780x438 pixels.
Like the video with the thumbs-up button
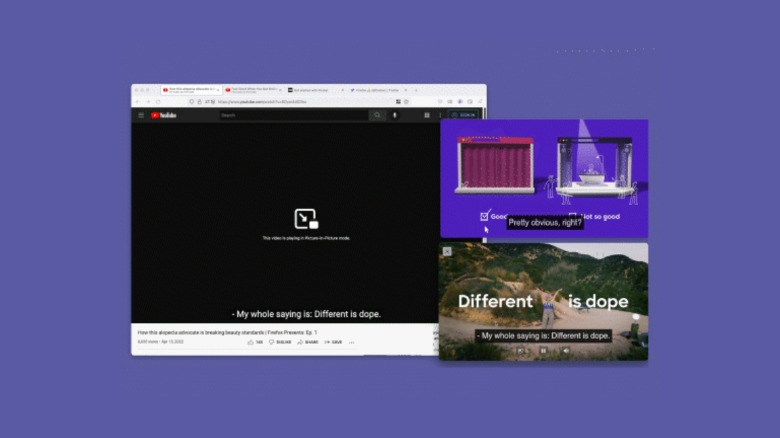pos(255,342)
